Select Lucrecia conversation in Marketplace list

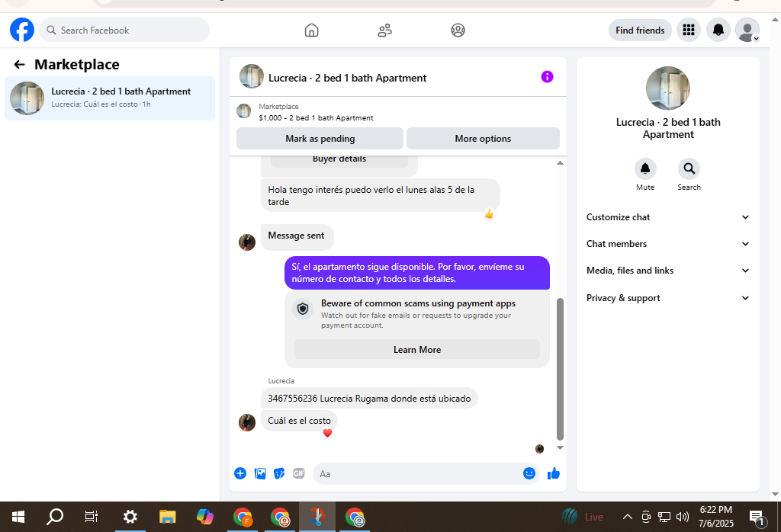(x=110, y=98)
